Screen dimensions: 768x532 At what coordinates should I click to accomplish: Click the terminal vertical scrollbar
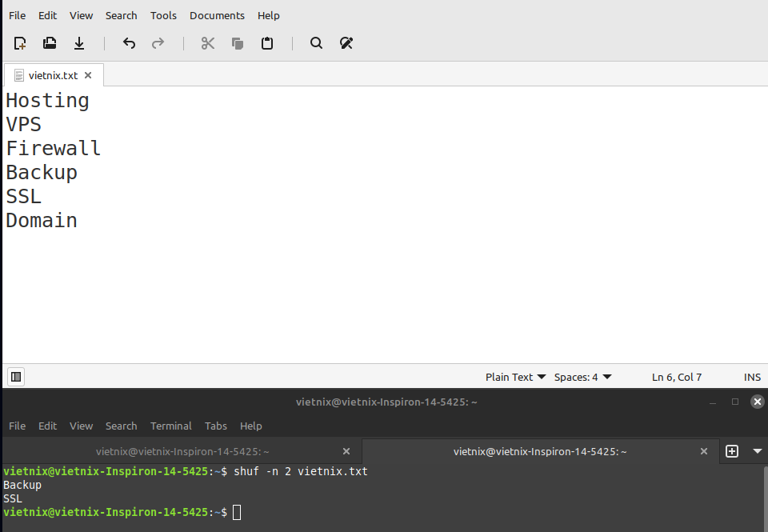click(766, 498)
